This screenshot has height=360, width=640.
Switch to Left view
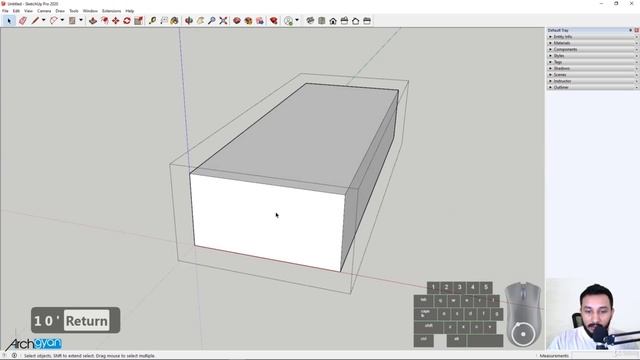coord(367,20)
